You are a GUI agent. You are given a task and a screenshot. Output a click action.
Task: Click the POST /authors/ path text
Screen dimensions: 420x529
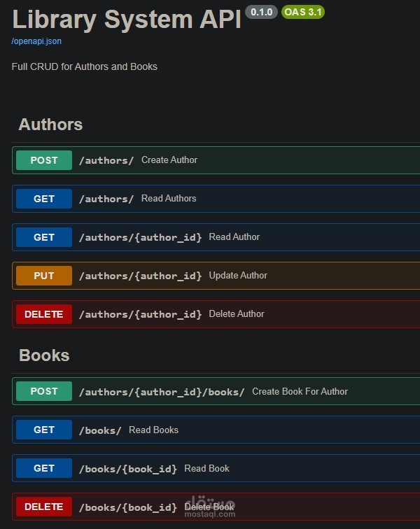[x=106, y=160]
